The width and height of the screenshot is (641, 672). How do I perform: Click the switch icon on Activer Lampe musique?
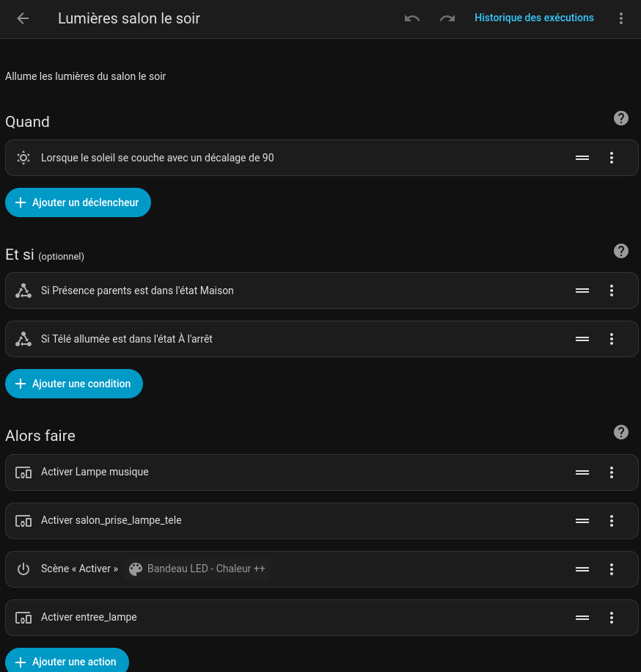click(23, 472)
